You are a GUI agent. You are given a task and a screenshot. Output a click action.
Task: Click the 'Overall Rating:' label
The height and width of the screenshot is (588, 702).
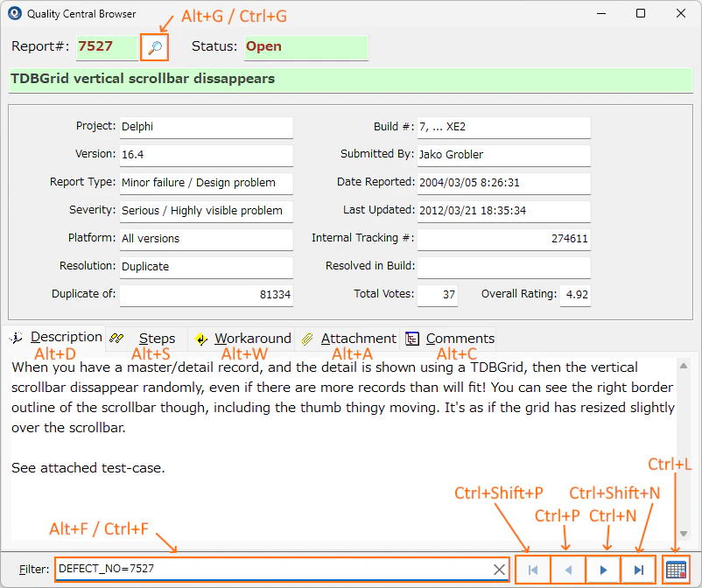[519, 294]
